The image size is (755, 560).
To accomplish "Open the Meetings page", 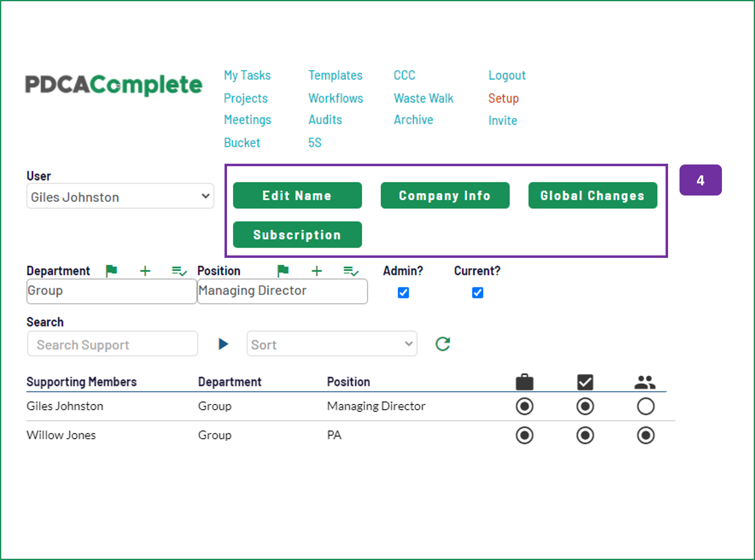I will (247, 120).
